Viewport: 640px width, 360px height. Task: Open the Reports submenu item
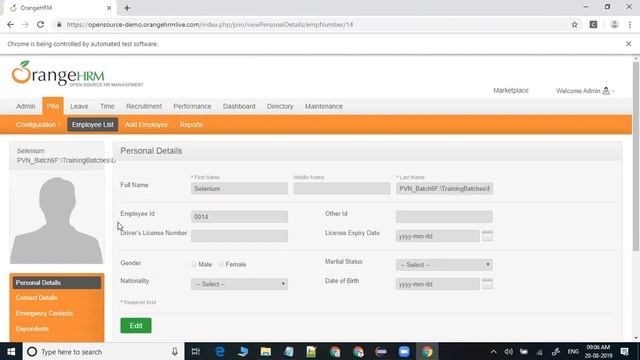(191, 124)
